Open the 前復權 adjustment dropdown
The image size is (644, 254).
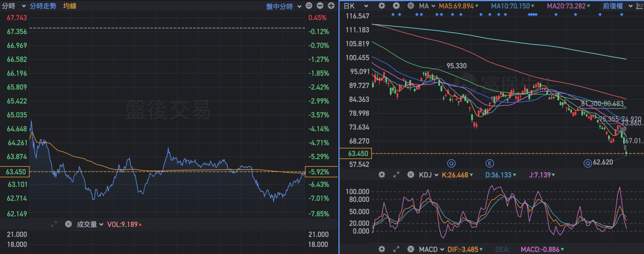pyautogui.click(x=617, y=6)
